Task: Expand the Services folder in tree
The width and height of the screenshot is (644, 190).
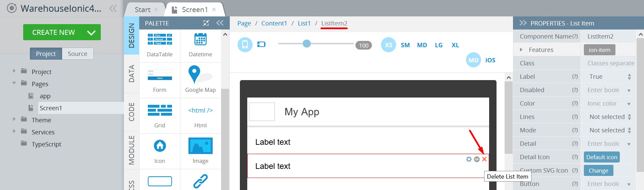Action: (14, 131)
